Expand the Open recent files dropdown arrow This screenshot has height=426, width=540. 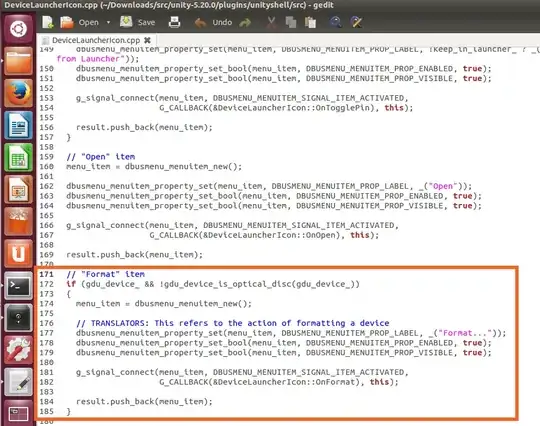pyautogui.click(x=108, y=22)
